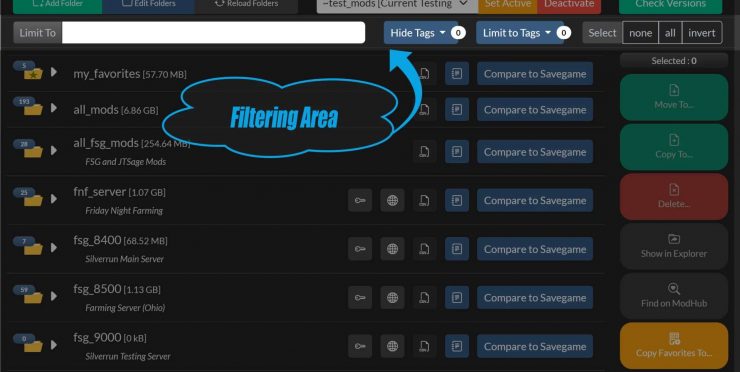
Task: Click the CSV export icon for fsg_8500
Action: [x=424, y=297]
